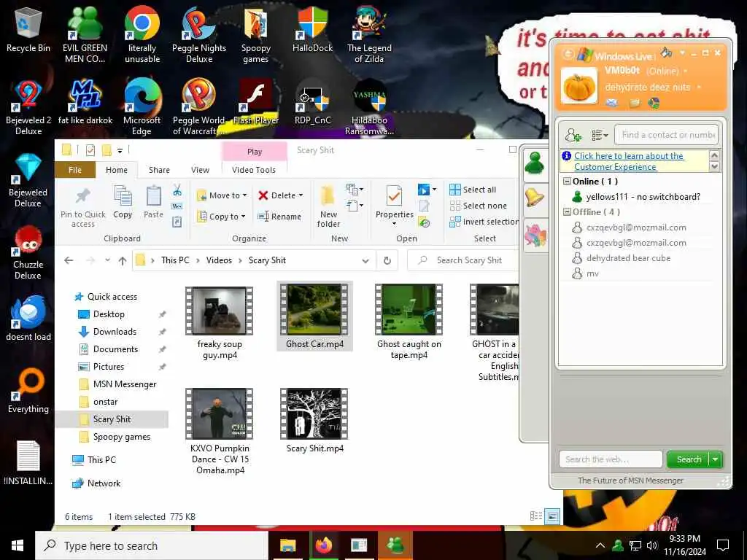Click the e-mail envelope icon in Messenger header
Image resolution: width=747 pixels, height=560 pixels.
pyautogui.click(x=612, y=103)
